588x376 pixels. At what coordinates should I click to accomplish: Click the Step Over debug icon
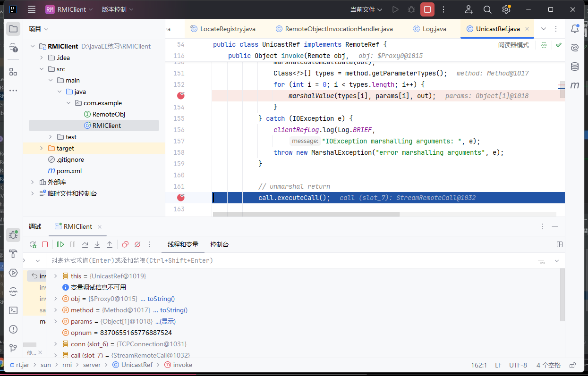85,244
